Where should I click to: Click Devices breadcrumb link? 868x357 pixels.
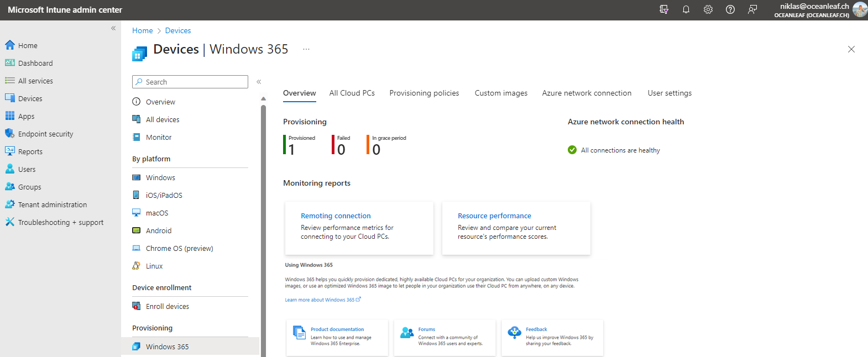(x=178, y=30)
